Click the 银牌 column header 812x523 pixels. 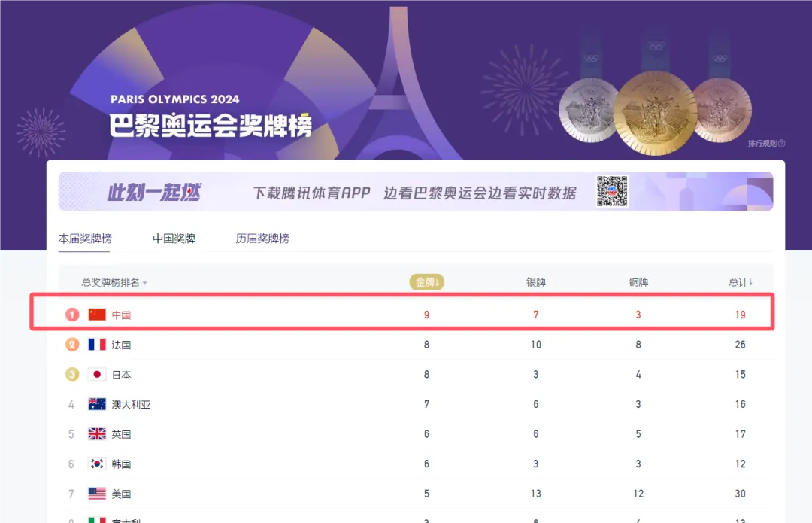(x=535, y=283)
